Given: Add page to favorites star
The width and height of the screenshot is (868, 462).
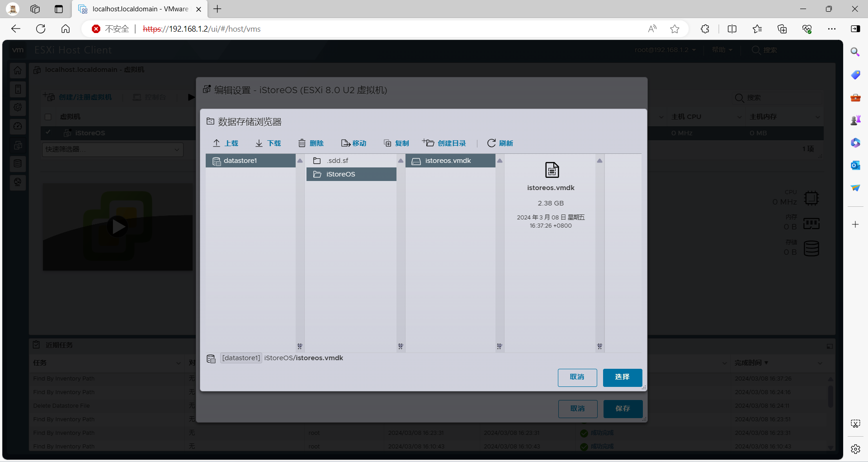Looking at the screenshot, I should (675, 29).
